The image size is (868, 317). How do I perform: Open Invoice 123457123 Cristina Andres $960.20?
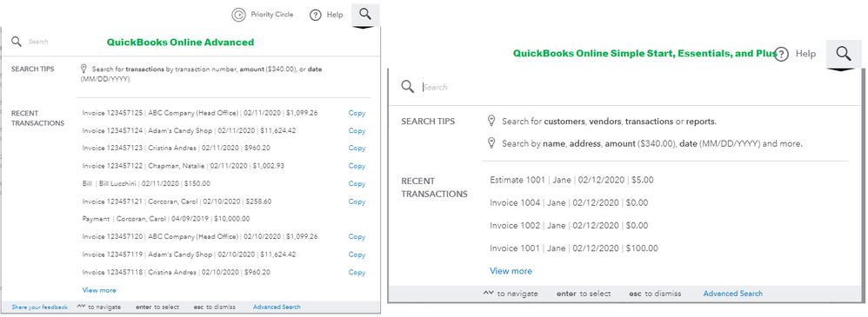click(176, 149)
